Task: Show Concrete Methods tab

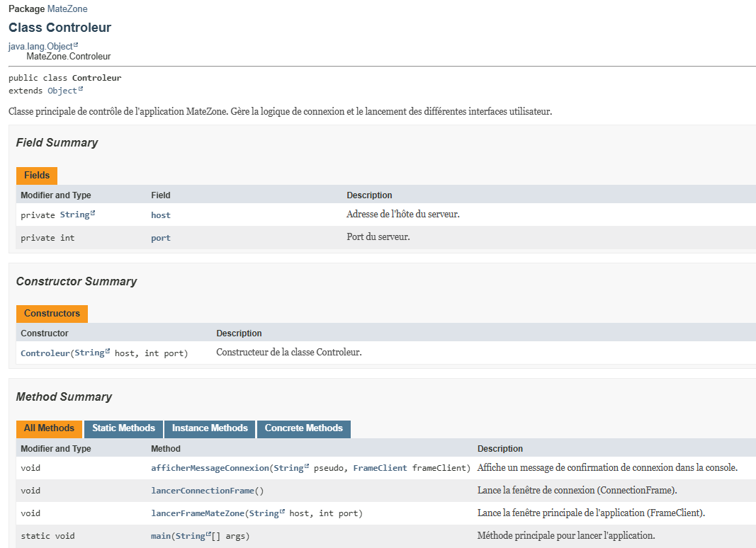Action: (303, 428)
